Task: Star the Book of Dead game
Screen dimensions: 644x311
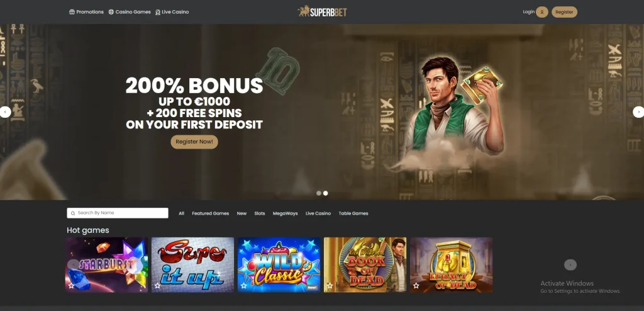Action: (x=330, y=285)
